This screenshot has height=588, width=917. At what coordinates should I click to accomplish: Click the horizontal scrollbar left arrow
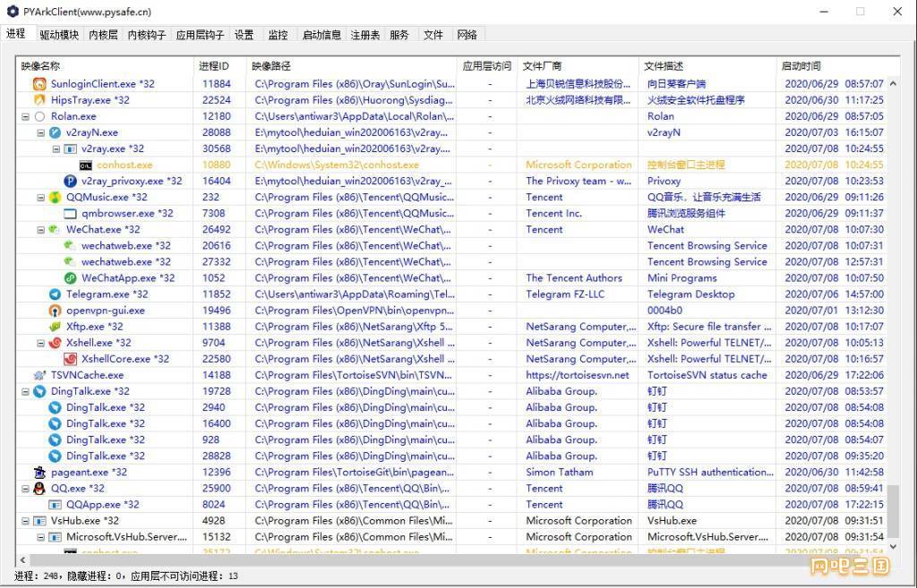click(x=22, y=560)
